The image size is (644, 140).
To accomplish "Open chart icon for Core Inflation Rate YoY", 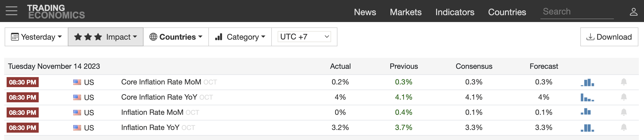I will pyautogui.click(x=587, y=97).
